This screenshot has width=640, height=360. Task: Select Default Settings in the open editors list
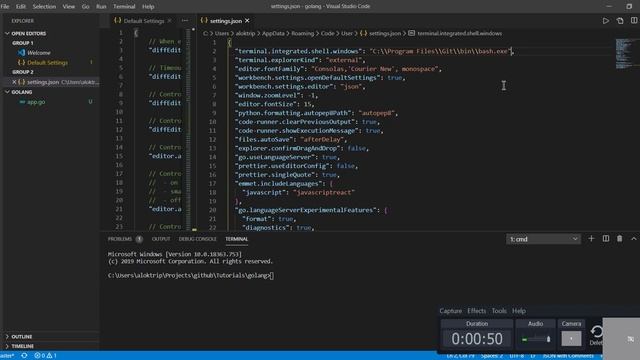[47, 63]
